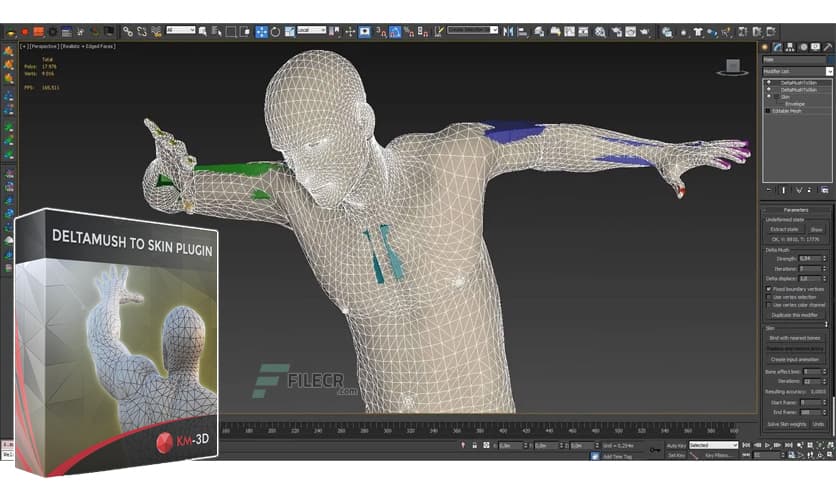836x484 pixels.
Task: Toggle Window/Crossing selection icon
Action: pos(245,32)
